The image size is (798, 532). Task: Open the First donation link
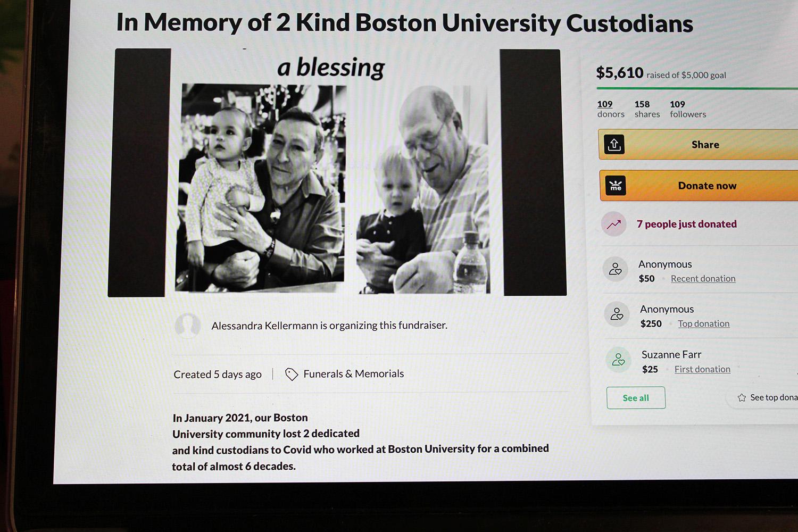(x=702, y=369)
